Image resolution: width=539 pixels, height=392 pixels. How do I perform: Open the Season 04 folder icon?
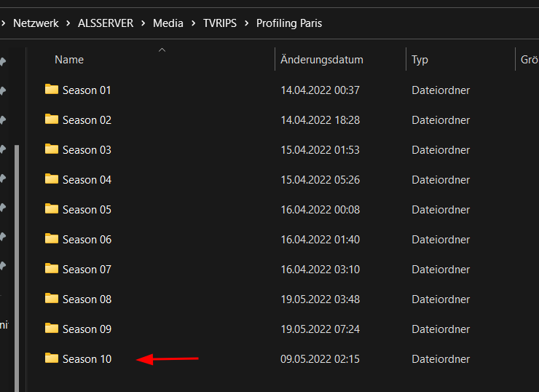click(52, 179)
